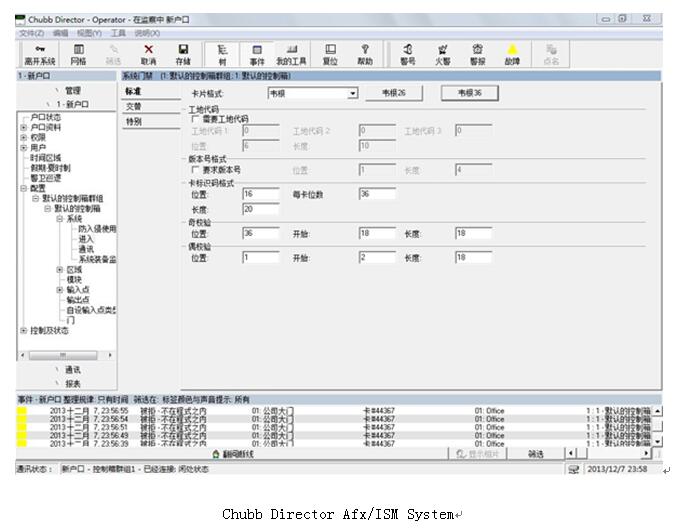Viewport: 681px width, 529px height.
Task: Expand the 输入点 tree node
Action: point(60,290)
